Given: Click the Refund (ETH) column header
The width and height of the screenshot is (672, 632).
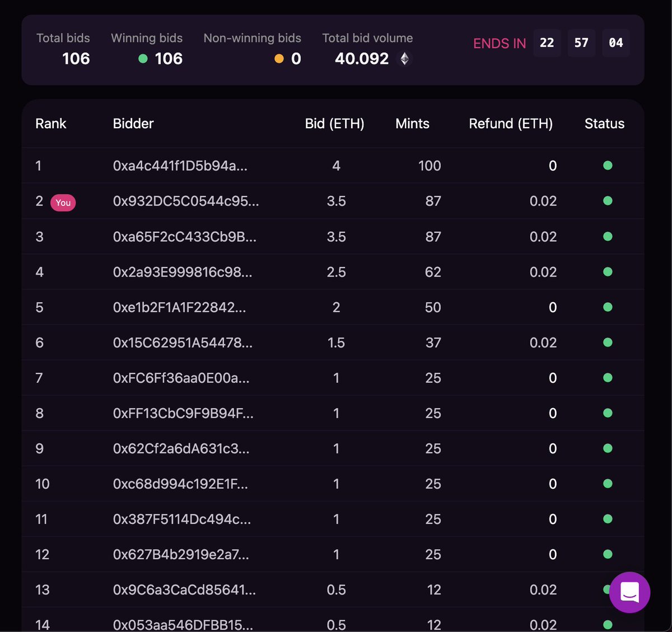Looking at the screenshot, I should coord(511,124).
